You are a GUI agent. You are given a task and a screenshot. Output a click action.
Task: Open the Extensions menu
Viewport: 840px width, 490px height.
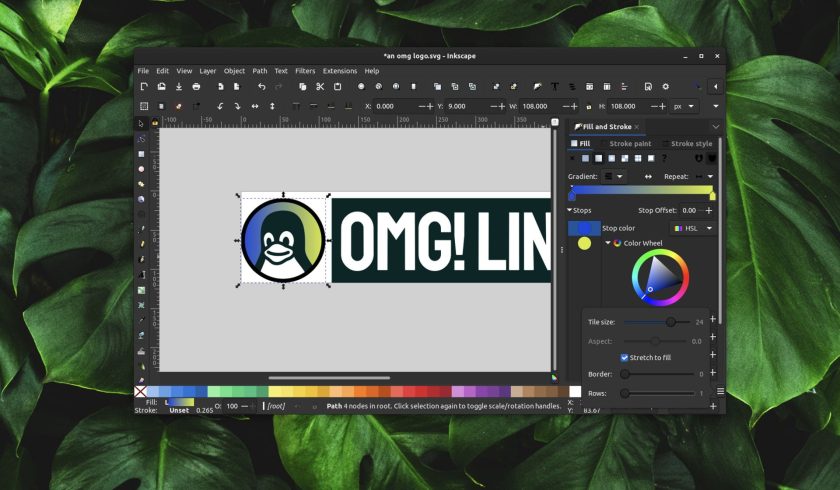pos(340,71)
